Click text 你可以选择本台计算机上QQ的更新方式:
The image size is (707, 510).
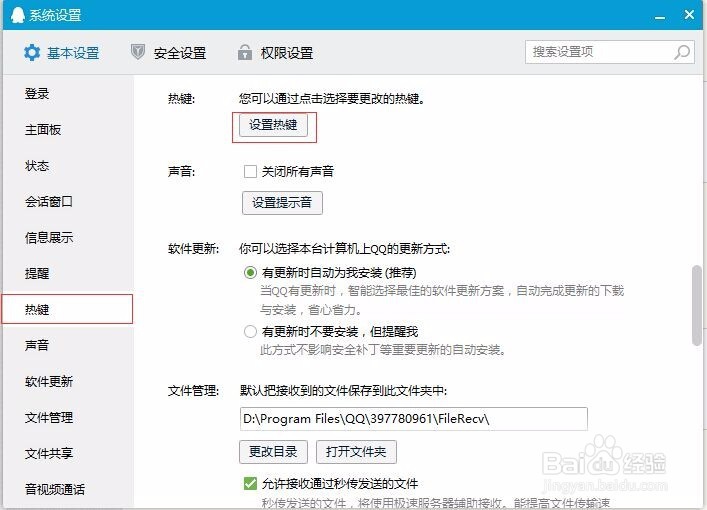[x=344, y=248]
